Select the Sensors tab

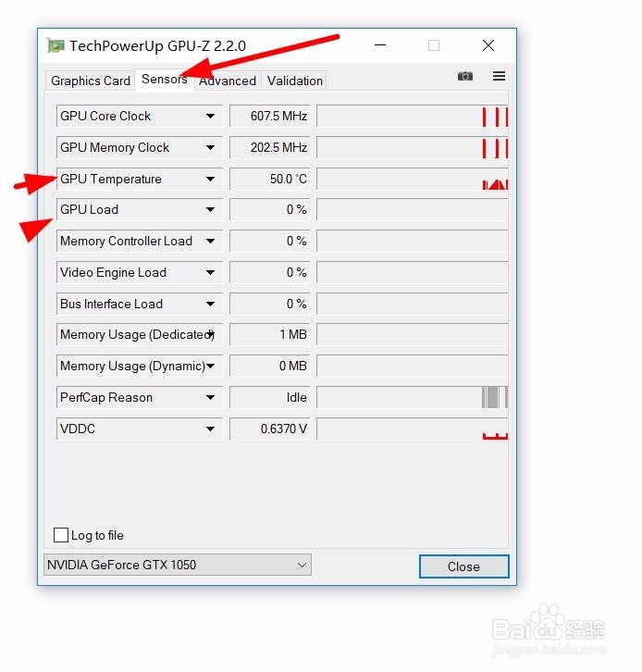(165, 80)
